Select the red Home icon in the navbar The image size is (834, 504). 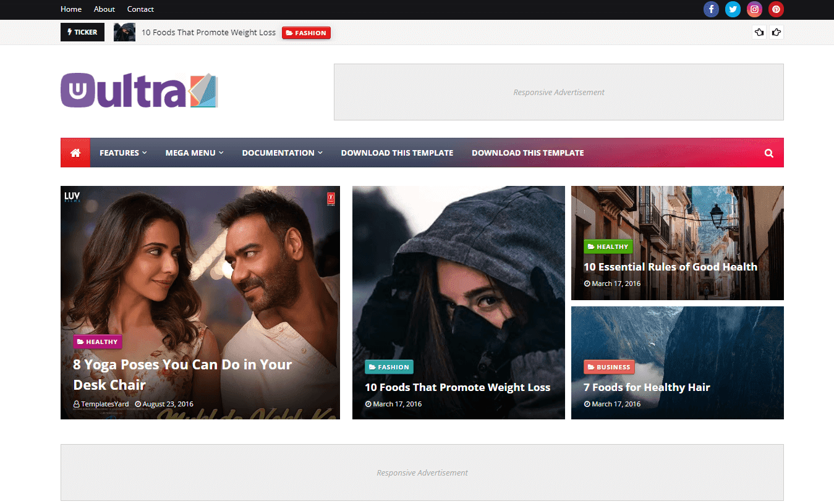(x=75, y=153)
